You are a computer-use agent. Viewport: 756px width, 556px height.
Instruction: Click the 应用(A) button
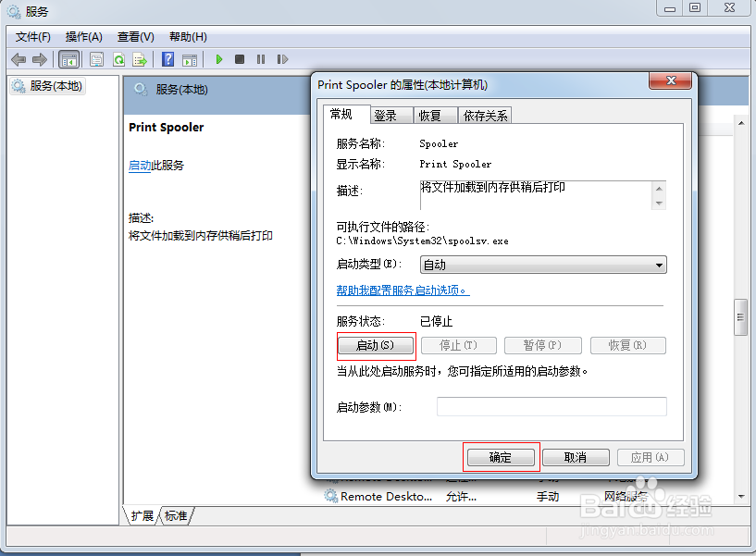click(651, 457)
